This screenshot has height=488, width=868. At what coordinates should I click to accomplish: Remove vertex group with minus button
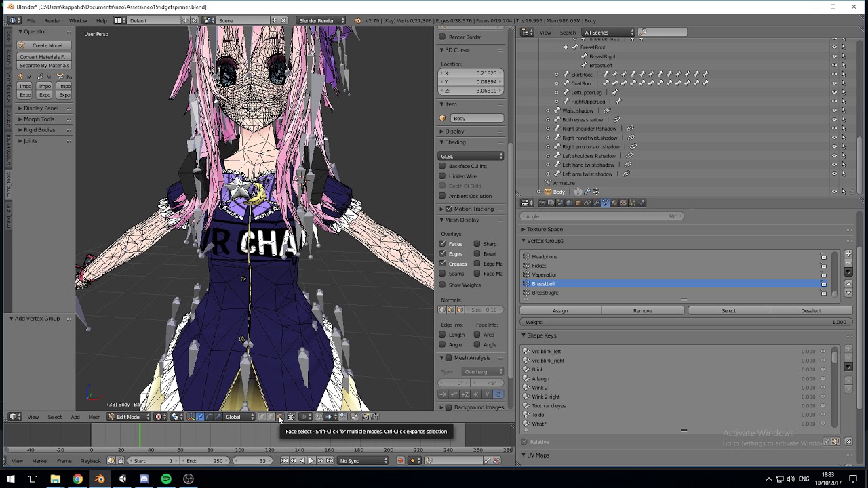pos(848,263)
